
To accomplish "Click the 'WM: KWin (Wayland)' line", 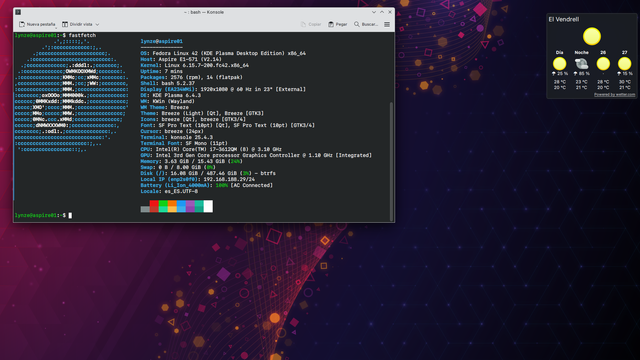I will [167, 101].
